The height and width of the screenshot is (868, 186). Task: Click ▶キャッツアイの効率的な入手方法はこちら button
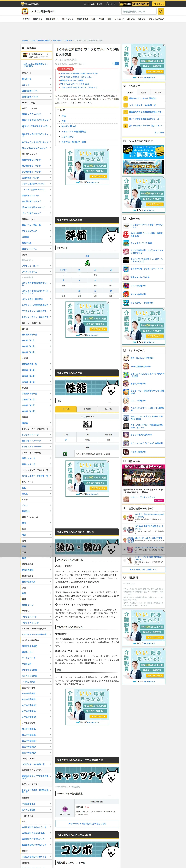(87, 824)
